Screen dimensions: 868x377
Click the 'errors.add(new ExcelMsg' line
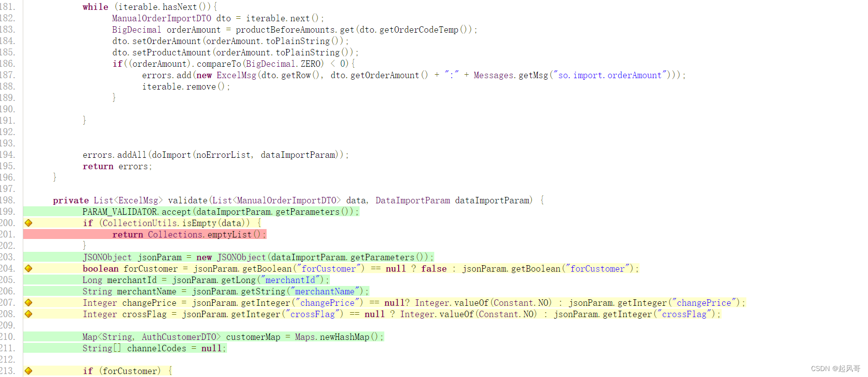click(x=414, y=75)
